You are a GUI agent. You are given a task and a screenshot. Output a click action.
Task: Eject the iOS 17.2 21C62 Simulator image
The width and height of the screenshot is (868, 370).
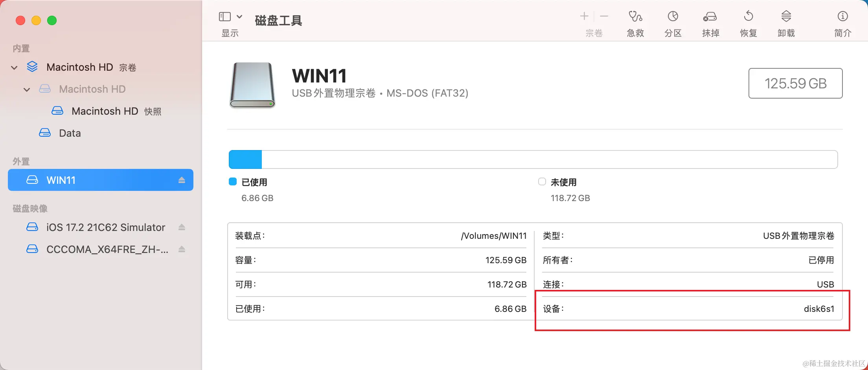(x=182, y=227)
